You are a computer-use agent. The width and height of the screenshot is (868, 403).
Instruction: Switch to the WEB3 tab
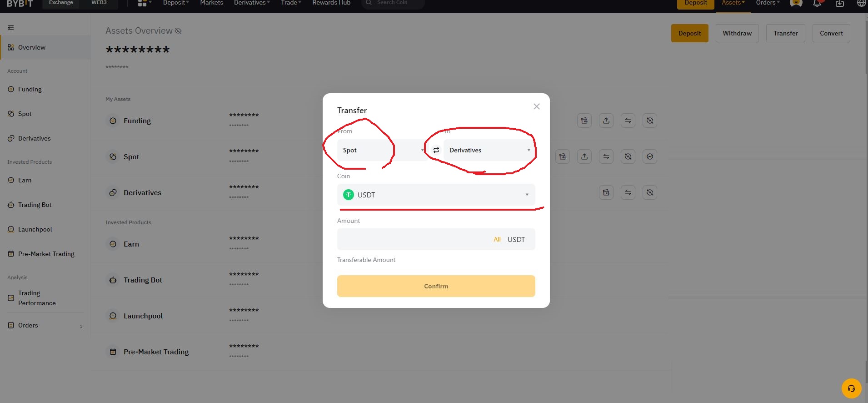(x=99, y=3)
